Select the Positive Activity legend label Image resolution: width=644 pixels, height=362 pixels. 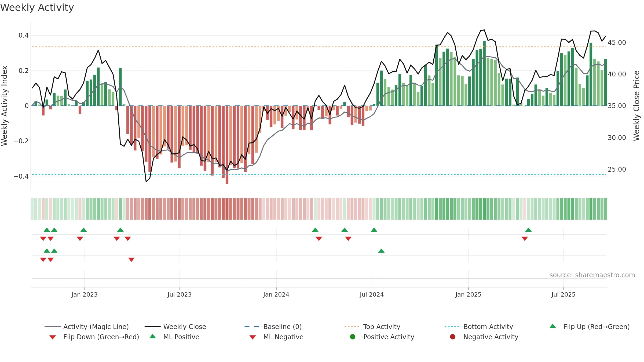point(389,337)
